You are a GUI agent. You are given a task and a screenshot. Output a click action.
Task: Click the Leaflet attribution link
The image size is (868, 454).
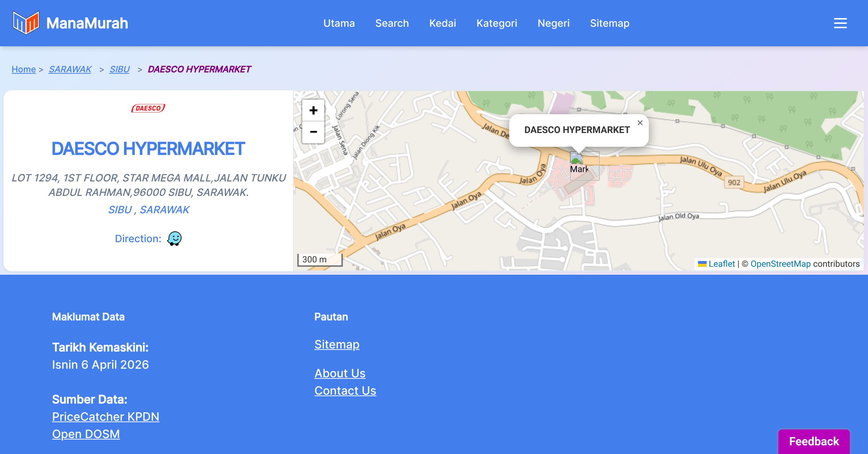point(722,264)
